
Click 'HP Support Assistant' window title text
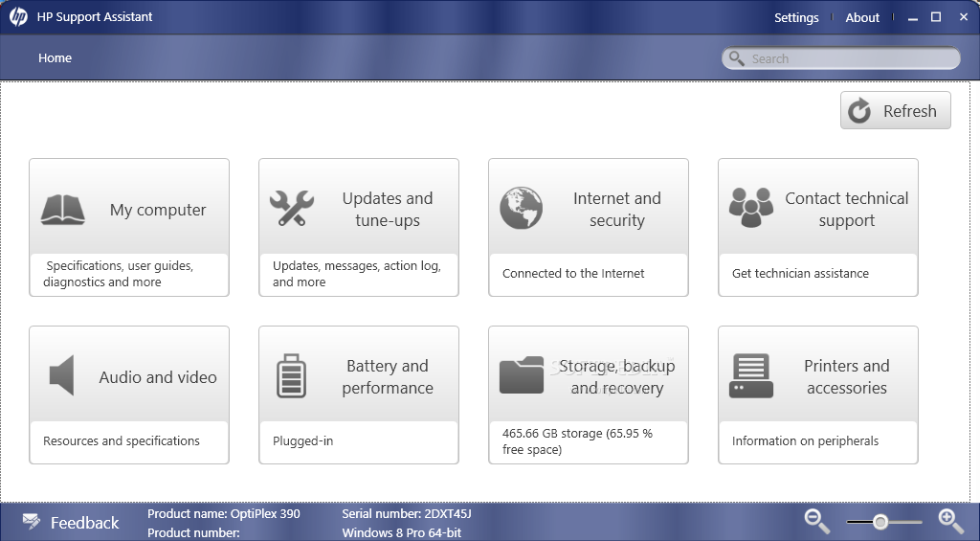tap(95, 17)
